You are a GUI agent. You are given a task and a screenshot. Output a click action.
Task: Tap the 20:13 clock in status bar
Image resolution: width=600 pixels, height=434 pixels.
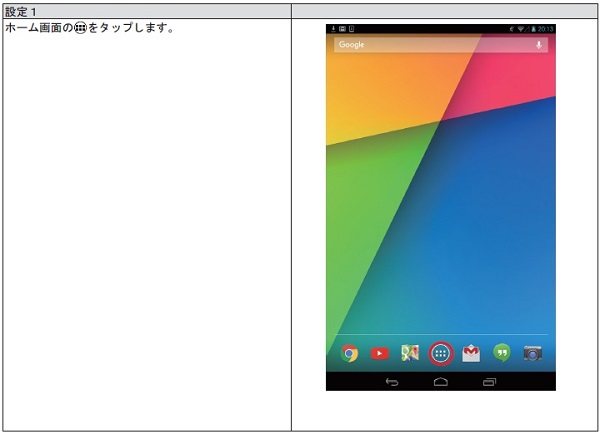coord(545,29)
